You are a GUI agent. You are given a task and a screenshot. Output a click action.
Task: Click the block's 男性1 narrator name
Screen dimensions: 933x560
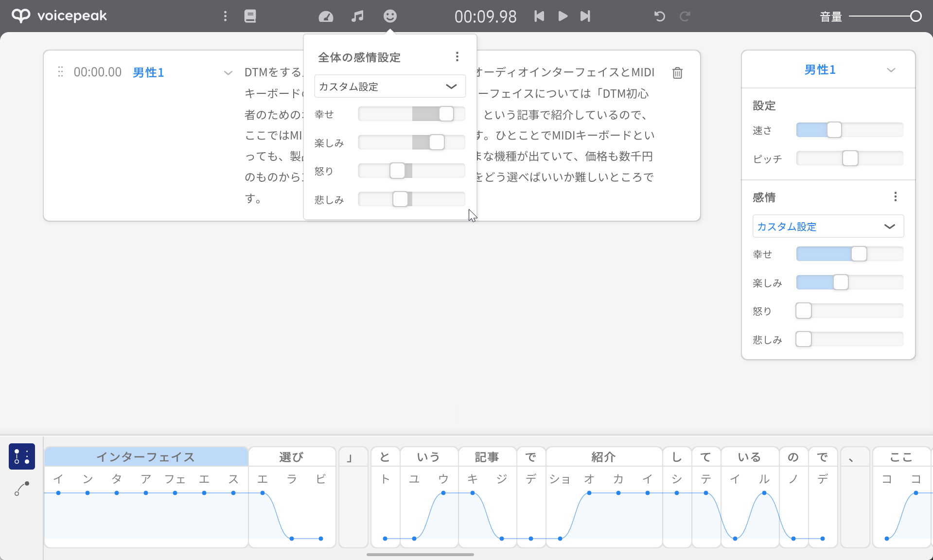tap(148, 72)
